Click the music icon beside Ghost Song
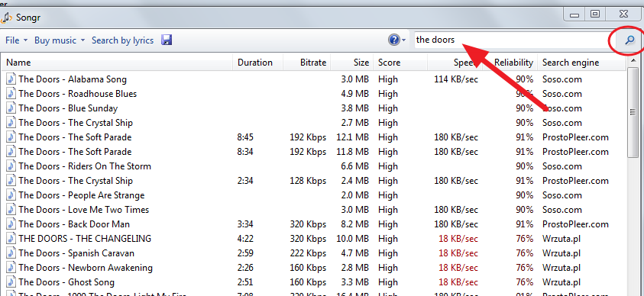The image size is (644, 296). pyautogui.click(x=11, y=282)
